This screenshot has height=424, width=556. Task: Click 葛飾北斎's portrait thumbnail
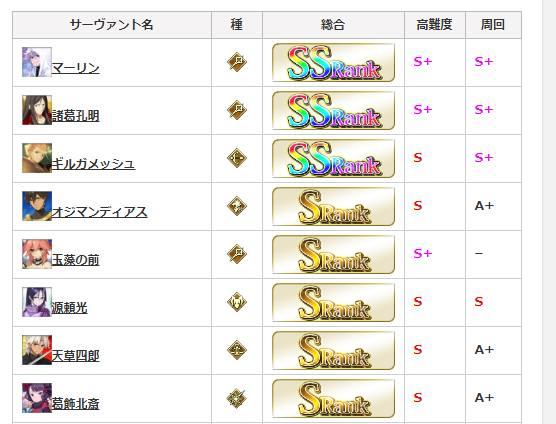(37, 398)
